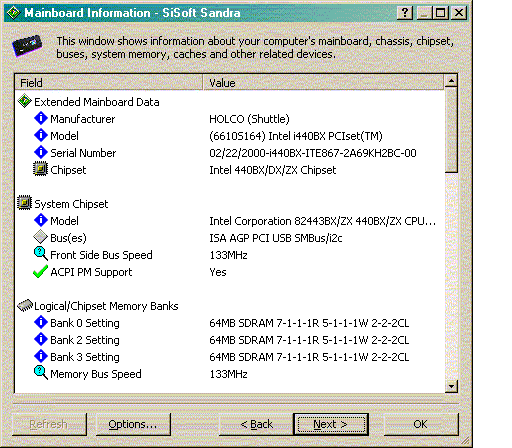The height and width of the screenshot is (448, 512).
Task: Select the Bank 0 Setting label
Action: pyautogui.click(x=85, y=323)
